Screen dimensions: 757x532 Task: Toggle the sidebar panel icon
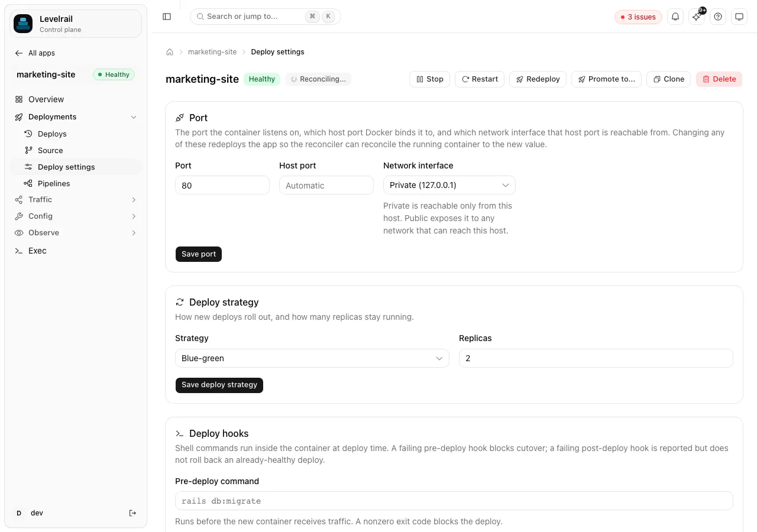167,17
